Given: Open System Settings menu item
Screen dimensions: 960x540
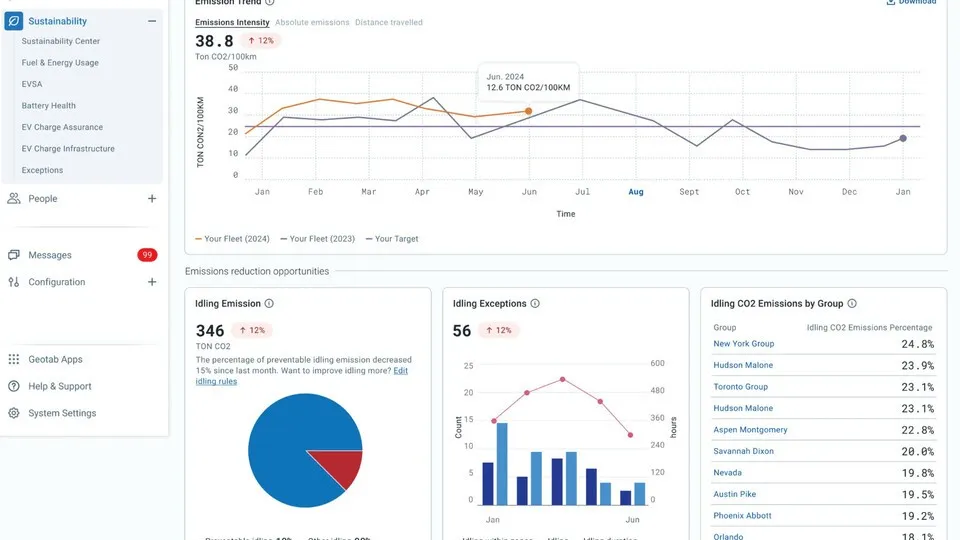Looking at the screenshot, I should click(62, 413).
